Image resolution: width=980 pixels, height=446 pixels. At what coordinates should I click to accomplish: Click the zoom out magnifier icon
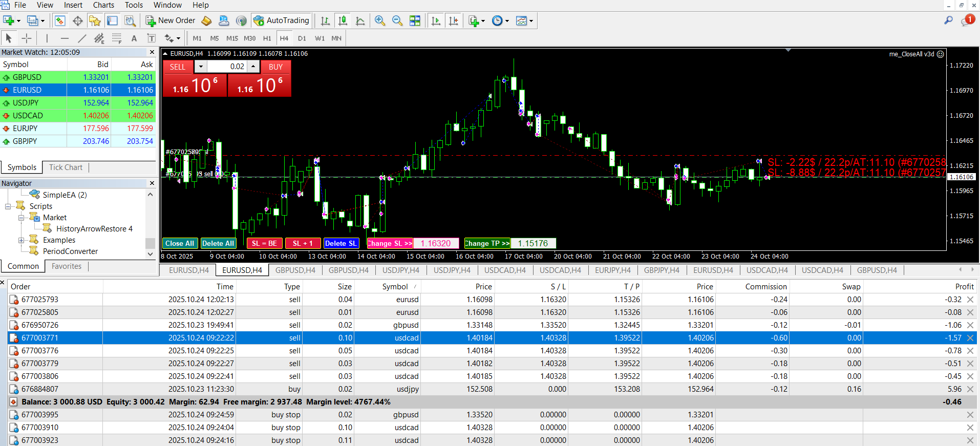pyautogui.click(x=397, y=20)
